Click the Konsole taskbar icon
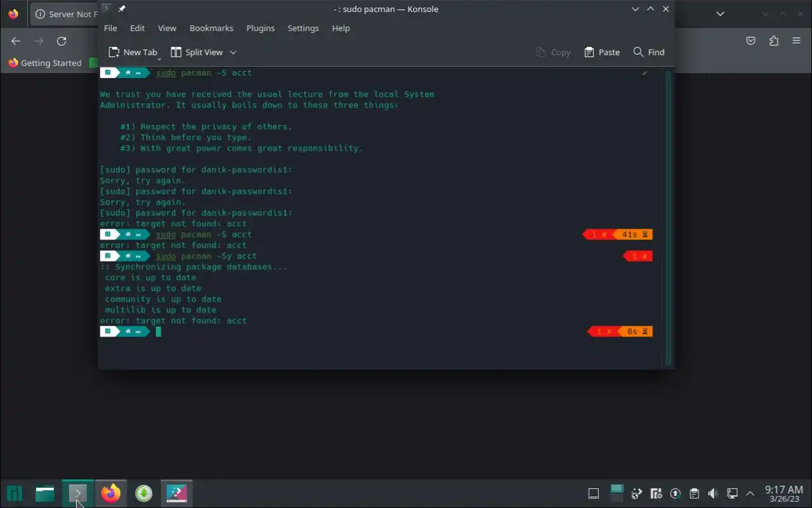This screenshot has width=812, height=508. point(78,493)
